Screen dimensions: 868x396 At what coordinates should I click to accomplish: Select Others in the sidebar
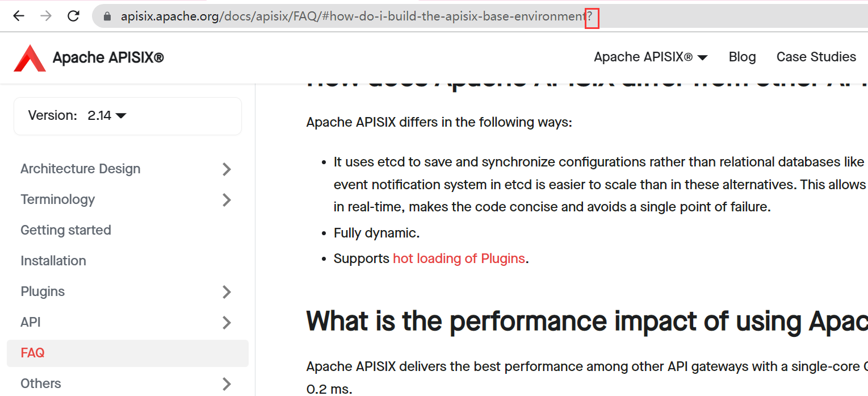41,384
